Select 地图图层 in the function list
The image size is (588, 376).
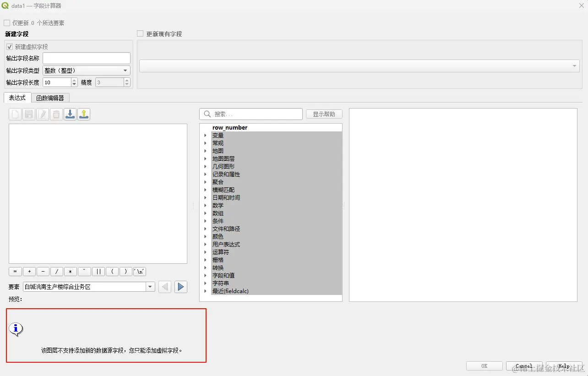(223, 159)
